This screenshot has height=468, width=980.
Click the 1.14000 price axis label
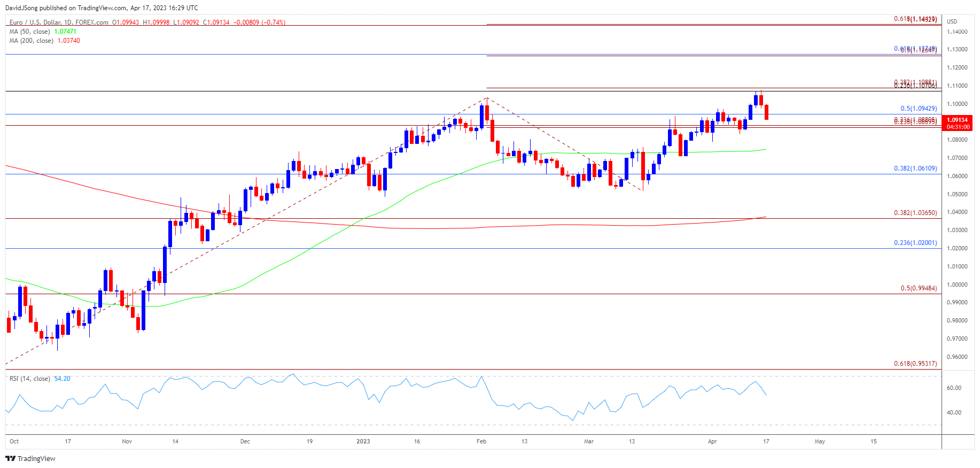tap(957, 32)
